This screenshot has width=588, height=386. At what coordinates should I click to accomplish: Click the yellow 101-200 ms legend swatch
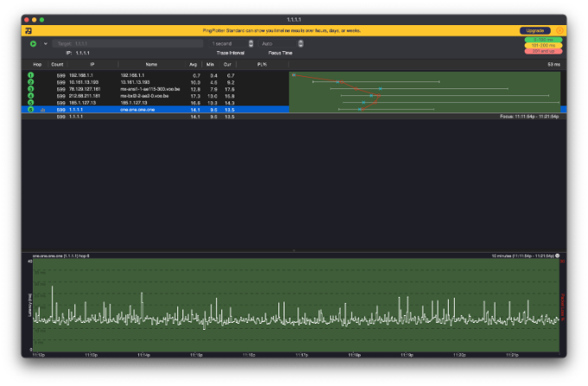(543, 45)
